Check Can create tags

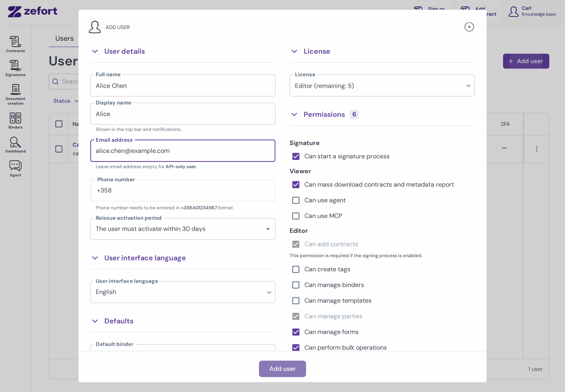point(296,269)
